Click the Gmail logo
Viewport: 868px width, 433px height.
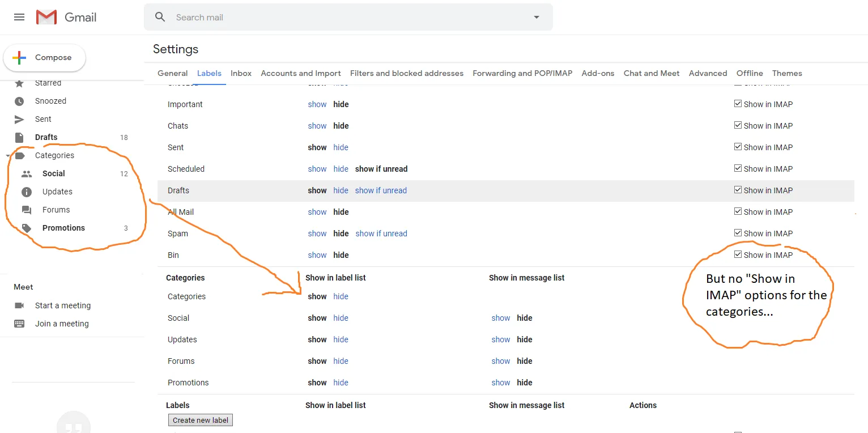tap(46, 17)
